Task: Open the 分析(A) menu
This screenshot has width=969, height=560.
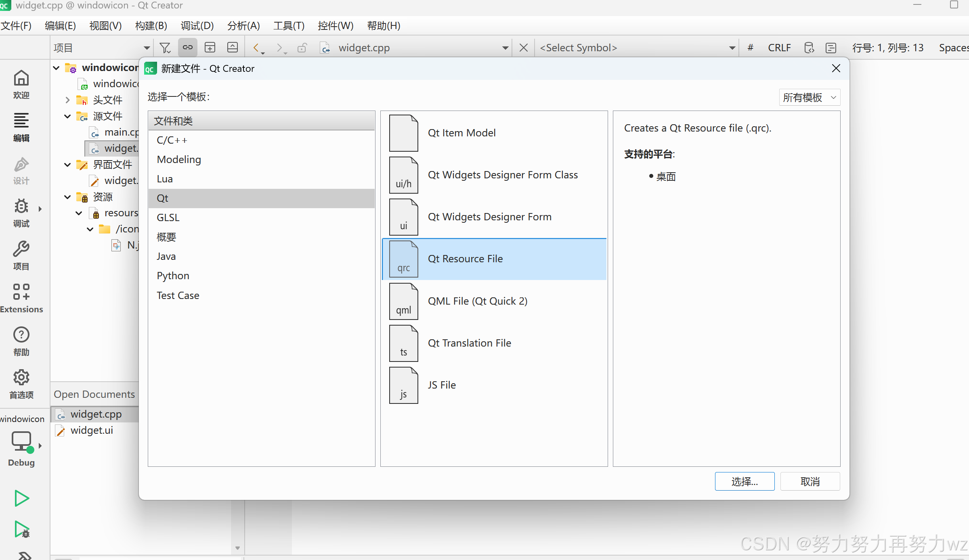Action: (x=243, y=26)
